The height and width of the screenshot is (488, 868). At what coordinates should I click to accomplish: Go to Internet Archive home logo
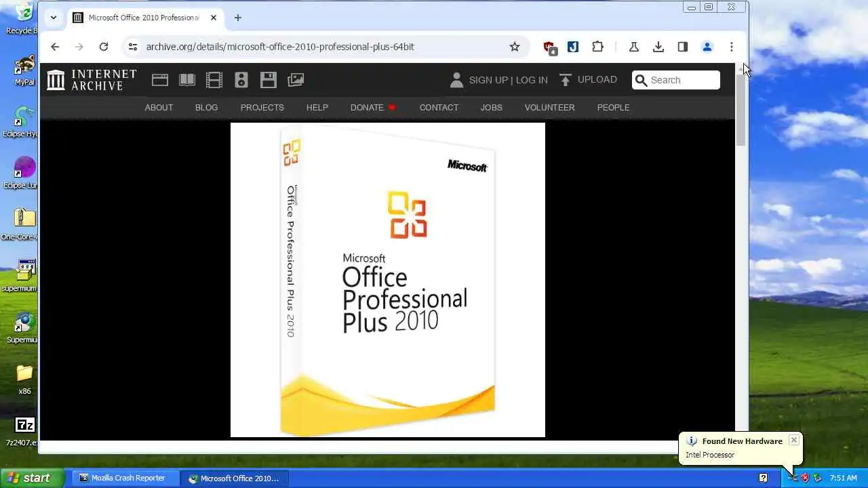(x=92, y=80)
